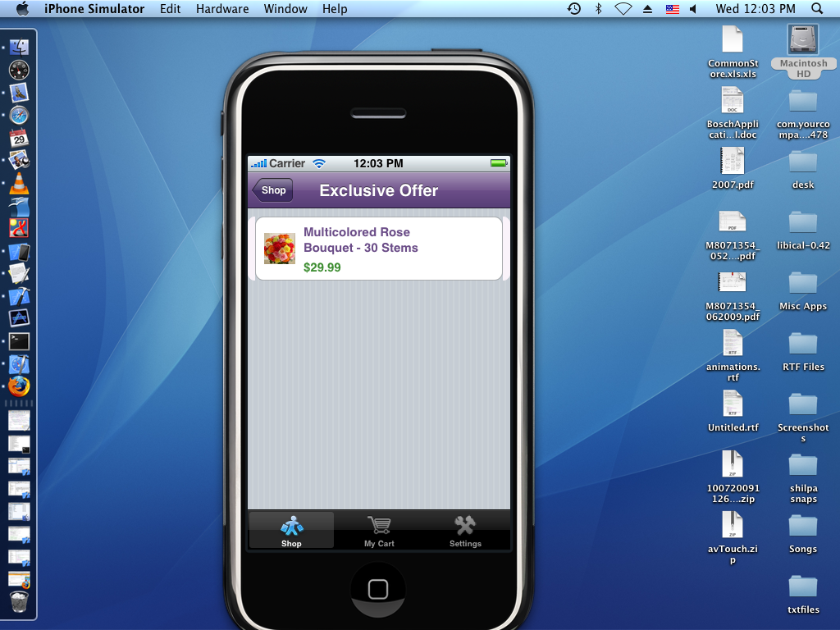840x630 pixels.
Task: Open the iPhone Simulator menu
Action: tap(94, 8)
